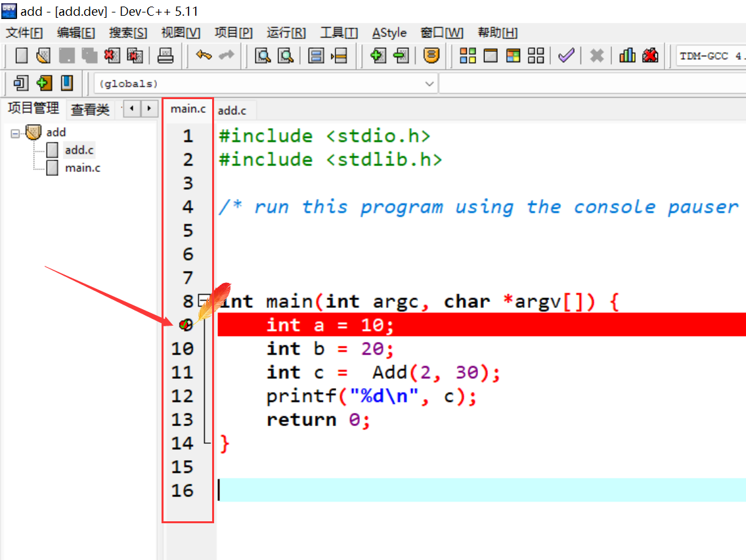Viewport: 746px width, 560px height.
Task: Open the 文件[F] menu
Action: [24, 33]
